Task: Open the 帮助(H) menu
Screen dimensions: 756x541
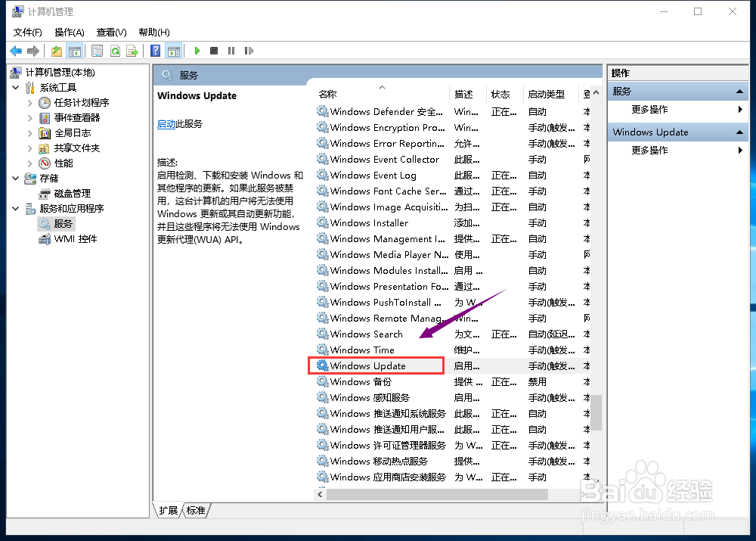Action: [153, 33]
